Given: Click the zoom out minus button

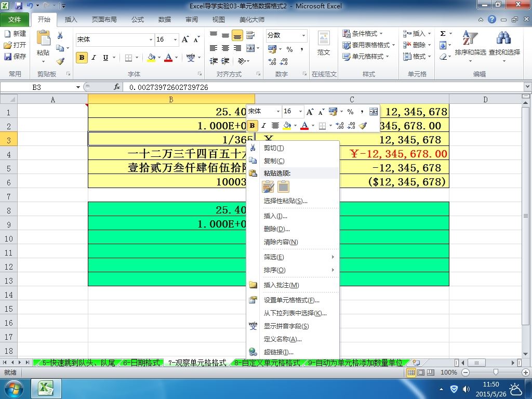Looking at the screenshot, I should (x=466, y=373).
